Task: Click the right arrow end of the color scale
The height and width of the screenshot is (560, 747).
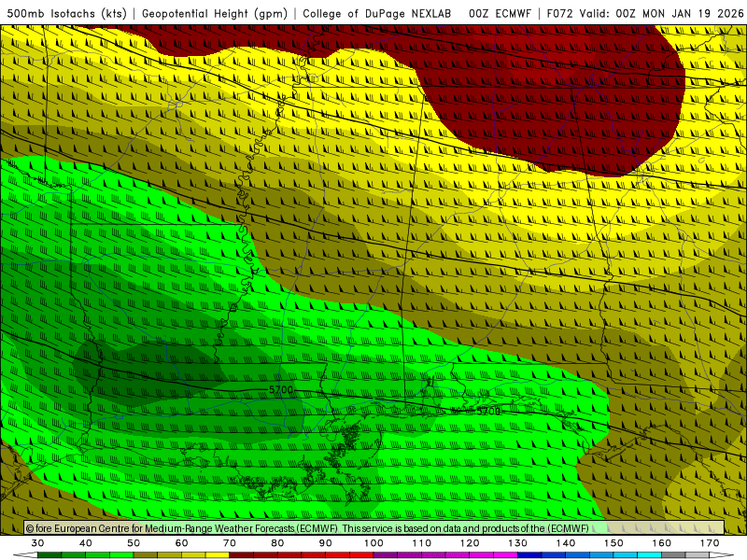Action: [x=722, y=555]
